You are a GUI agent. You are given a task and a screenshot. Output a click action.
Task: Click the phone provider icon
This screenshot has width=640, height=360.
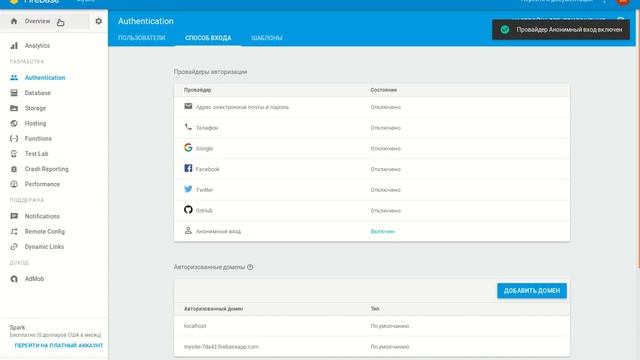188,127
